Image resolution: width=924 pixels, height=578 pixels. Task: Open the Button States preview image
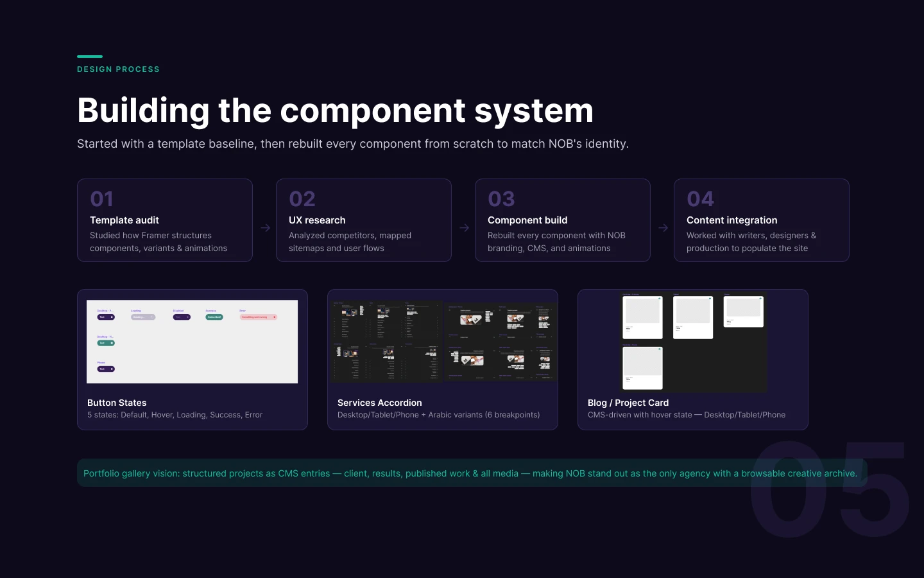[193, 342]
